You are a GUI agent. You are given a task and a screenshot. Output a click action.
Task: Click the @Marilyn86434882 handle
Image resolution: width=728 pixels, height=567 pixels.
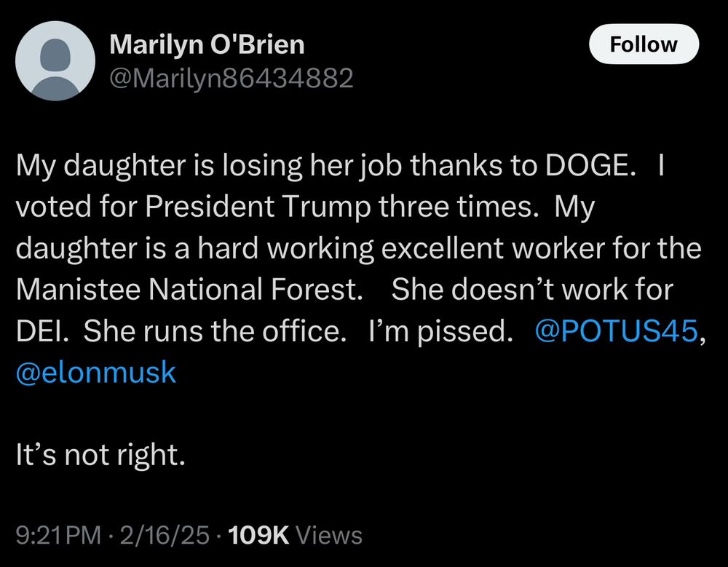click(x=231, y=77)
